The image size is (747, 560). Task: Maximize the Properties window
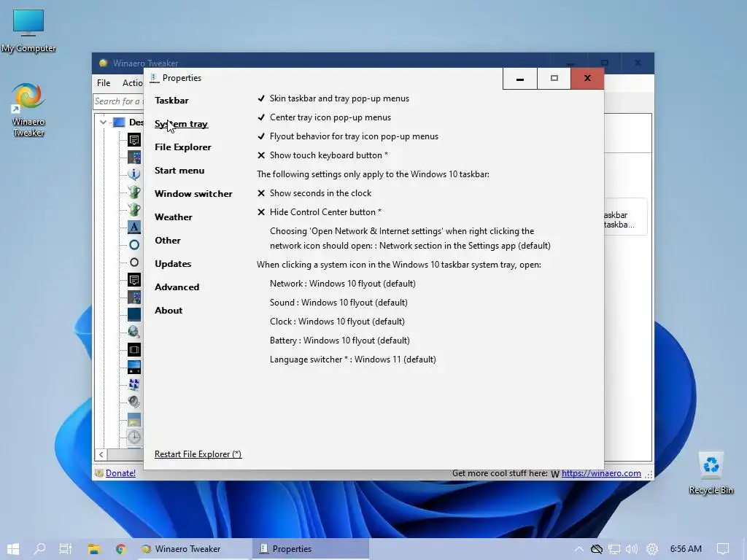click(554, 79)
